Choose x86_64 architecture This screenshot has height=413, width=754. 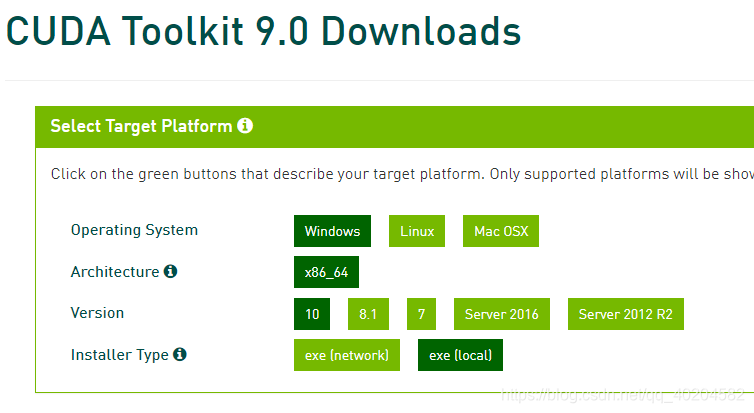[326, 272]
